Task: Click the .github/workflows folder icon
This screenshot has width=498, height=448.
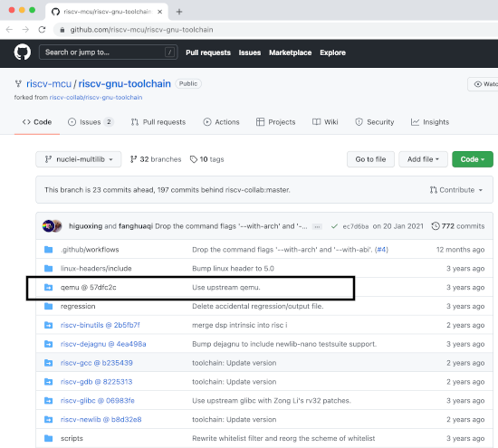Action: (x=49, y=250)
